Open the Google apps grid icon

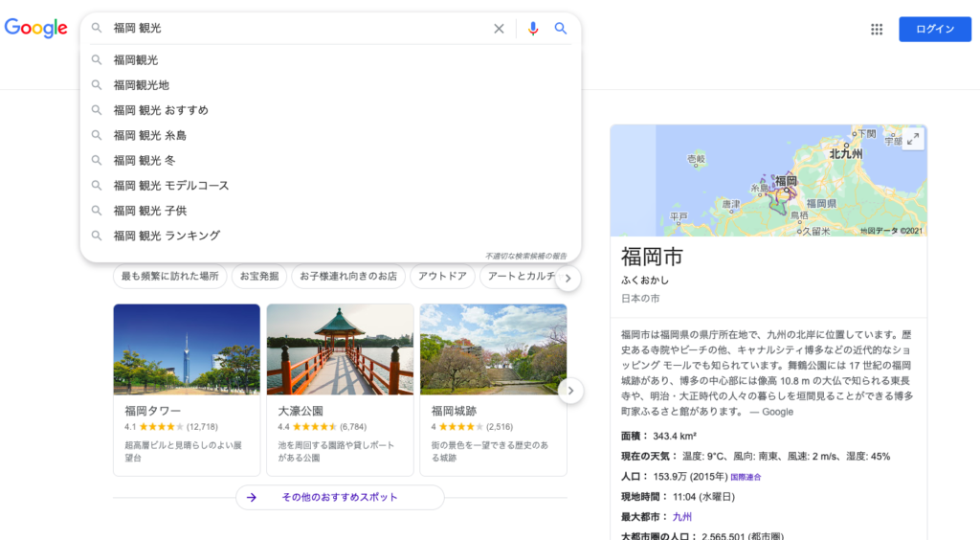pyautogui.click(x=877, y=29)
